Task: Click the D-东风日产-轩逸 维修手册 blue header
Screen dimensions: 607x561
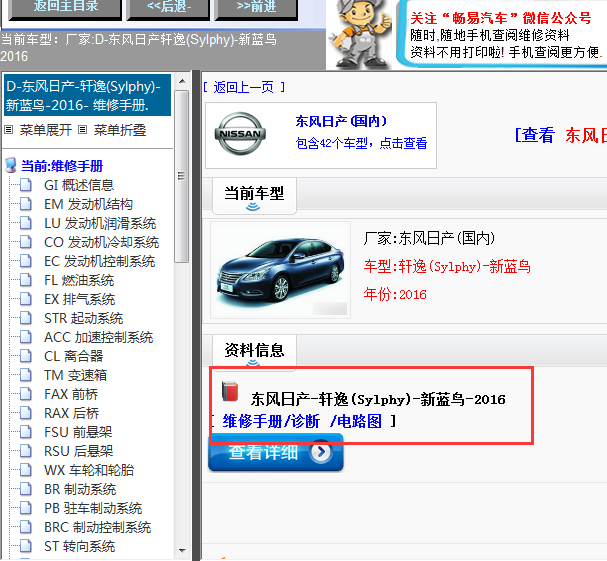Action: coord(87,95)
